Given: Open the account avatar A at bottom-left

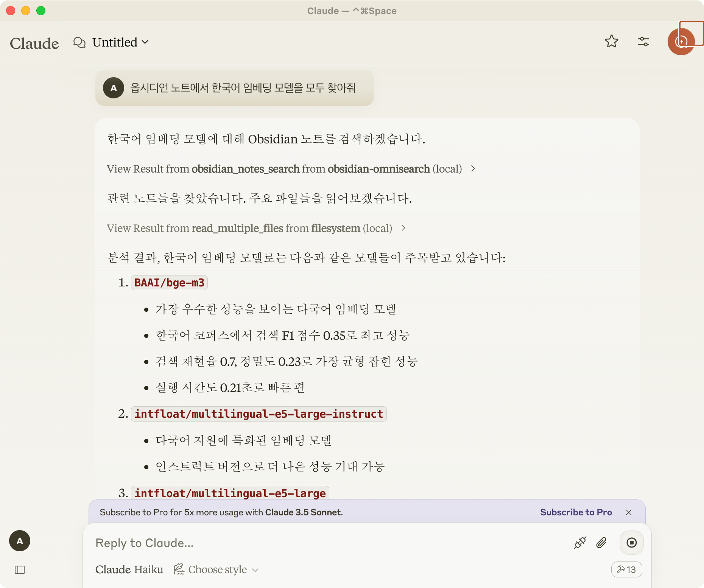Looking at the screenshot, I should coord(20,541).
